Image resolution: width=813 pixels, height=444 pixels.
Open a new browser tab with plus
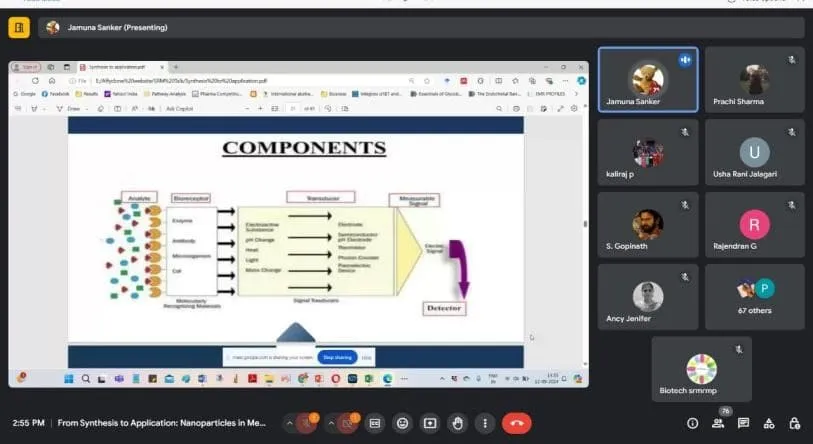coord(176,67)
